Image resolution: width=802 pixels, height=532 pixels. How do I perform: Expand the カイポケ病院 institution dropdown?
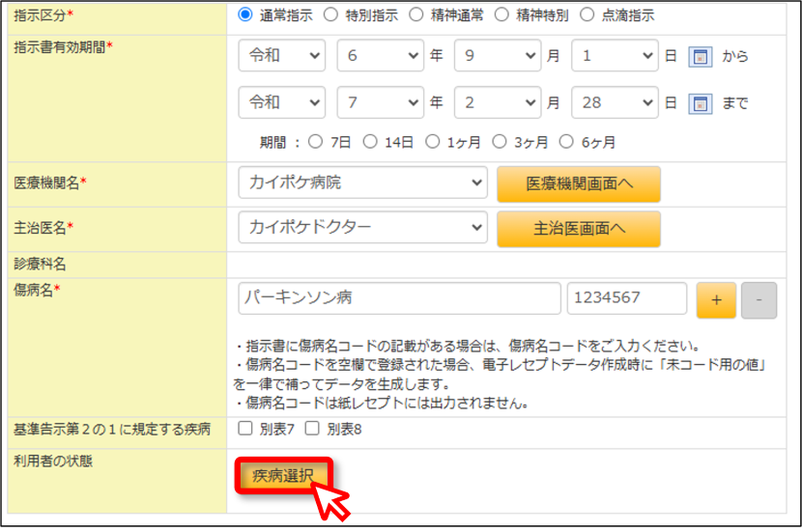tap(362, 182)
